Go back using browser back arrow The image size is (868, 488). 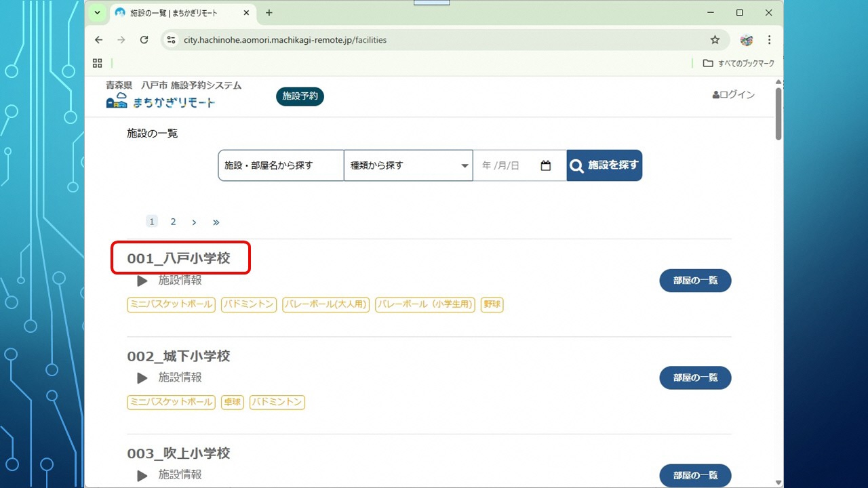99,40
